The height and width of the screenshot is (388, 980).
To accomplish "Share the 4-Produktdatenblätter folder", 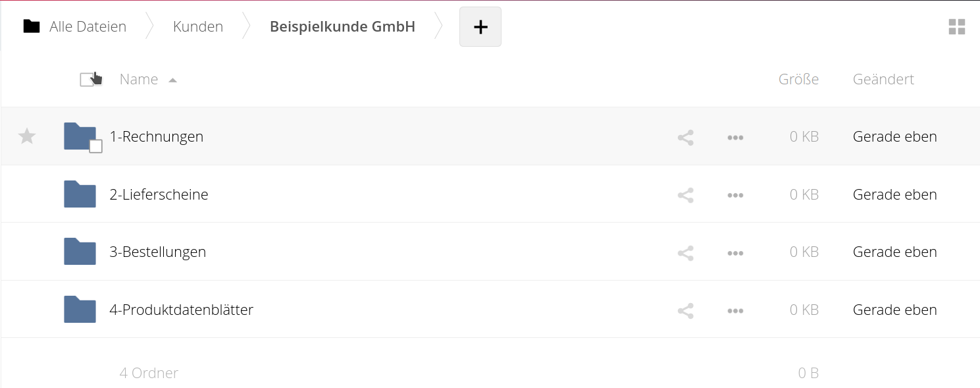I will tap(685, 310).
